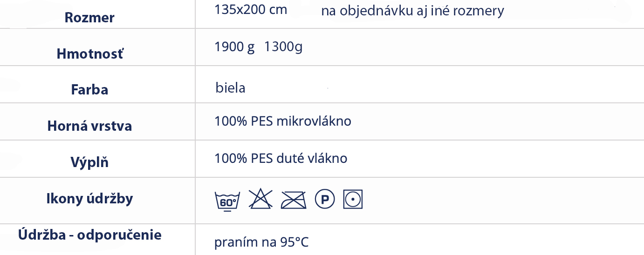
Task: Click the Horná vrstva label
Action: point(89,126)
